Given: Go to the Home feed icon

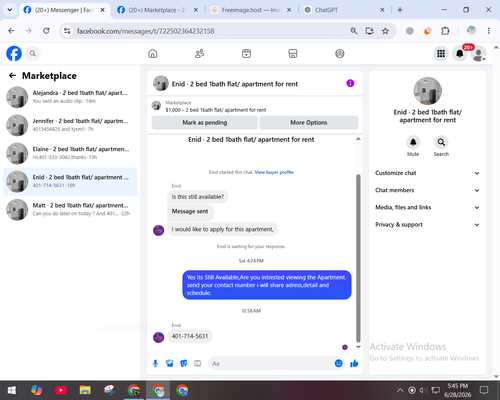Looking at the screenshot, I should [x=153, y=53].
